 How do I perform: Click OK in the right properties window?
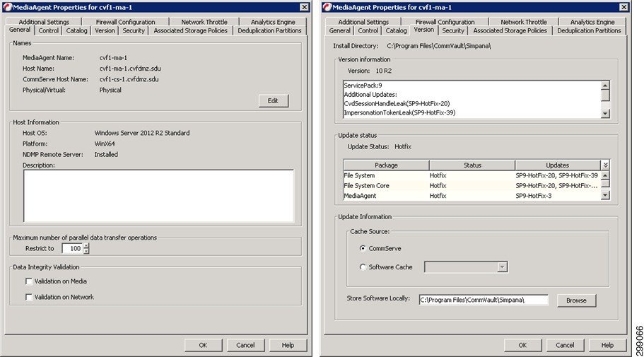[522, 345]
